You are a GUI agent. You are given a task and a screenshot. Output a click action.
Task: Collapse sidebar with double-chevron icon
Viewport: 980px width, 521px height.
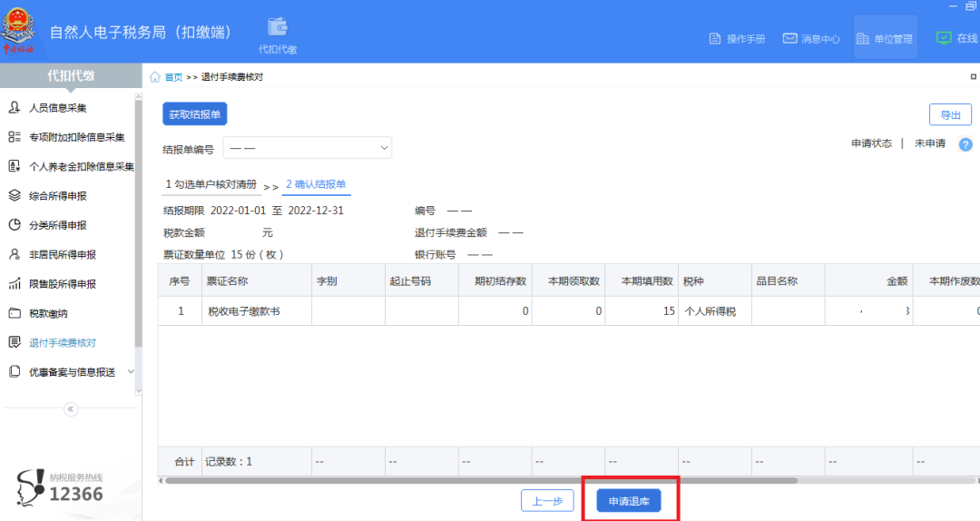[71, 409]
